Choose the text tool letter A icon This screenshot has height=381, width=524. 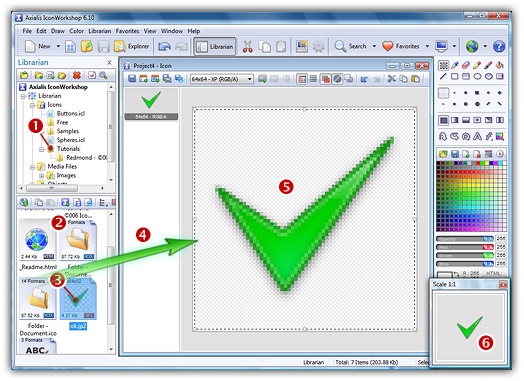click(x=477, y=136)
